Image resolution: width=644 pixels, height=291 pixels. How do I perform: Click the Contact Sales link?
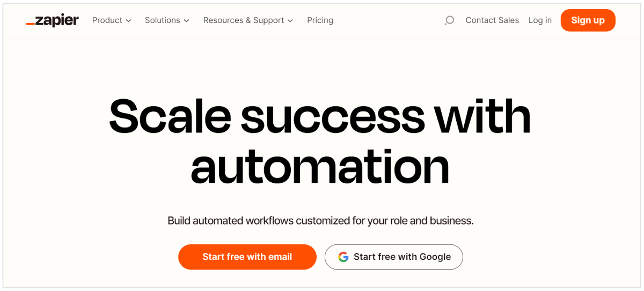point(492,20)
